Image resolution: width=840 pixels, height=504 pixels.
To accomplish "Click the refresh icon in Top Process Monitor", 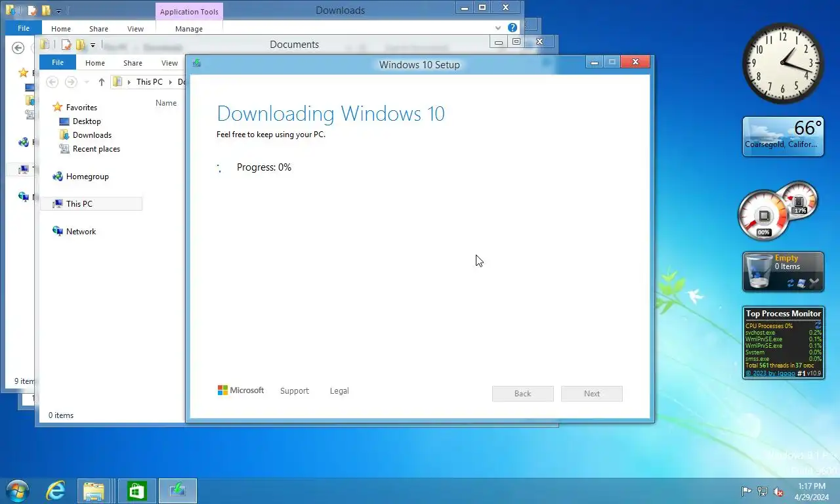I will pos(818,325).
